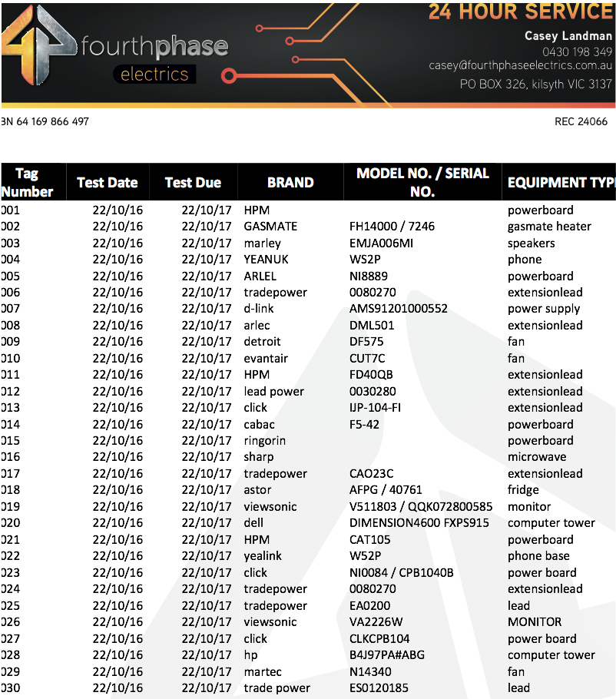Select the 'd-link' brand cell
The width and height of the screenshot is (616, 699).
point(259,309)
